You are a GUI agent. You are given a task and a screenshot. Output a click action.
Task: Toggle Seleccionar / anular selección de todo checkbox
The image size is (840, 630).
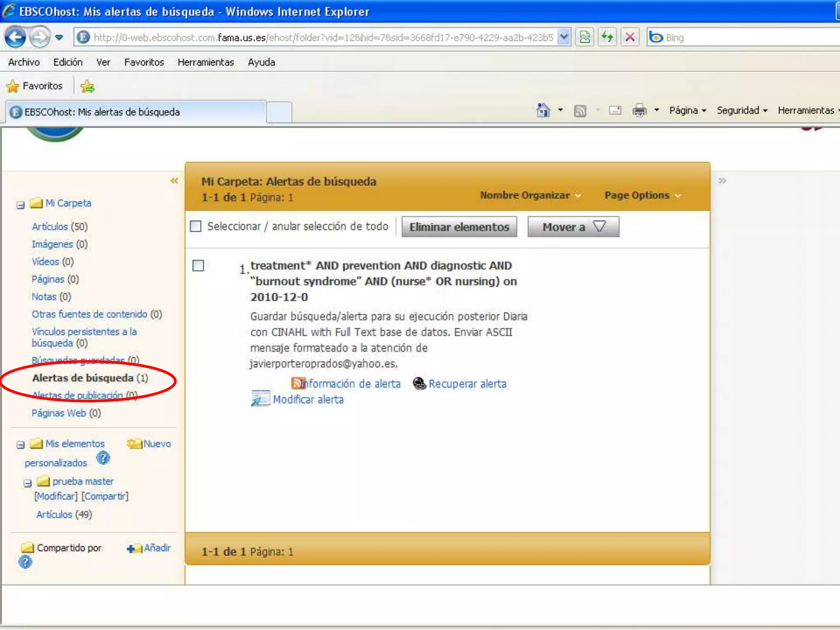pyautogui.click(x=196, y=226)
